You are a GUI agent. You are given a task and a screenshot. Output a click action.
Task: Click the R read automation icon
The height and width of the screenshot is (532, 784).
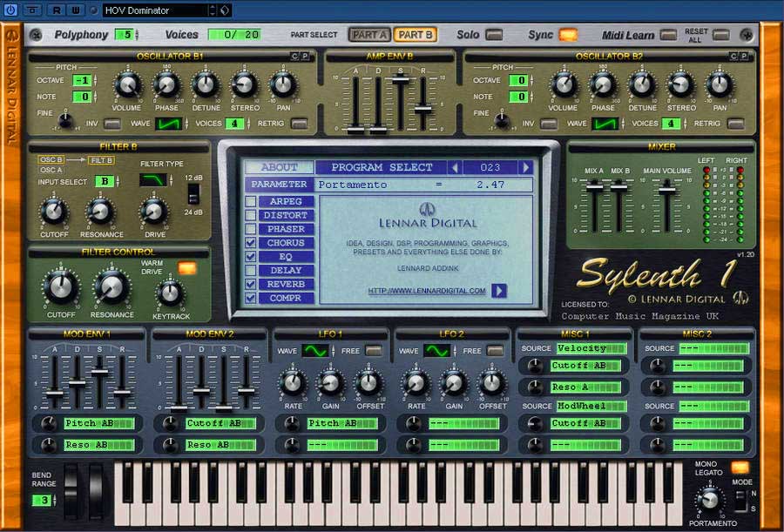tap(57, 10)
